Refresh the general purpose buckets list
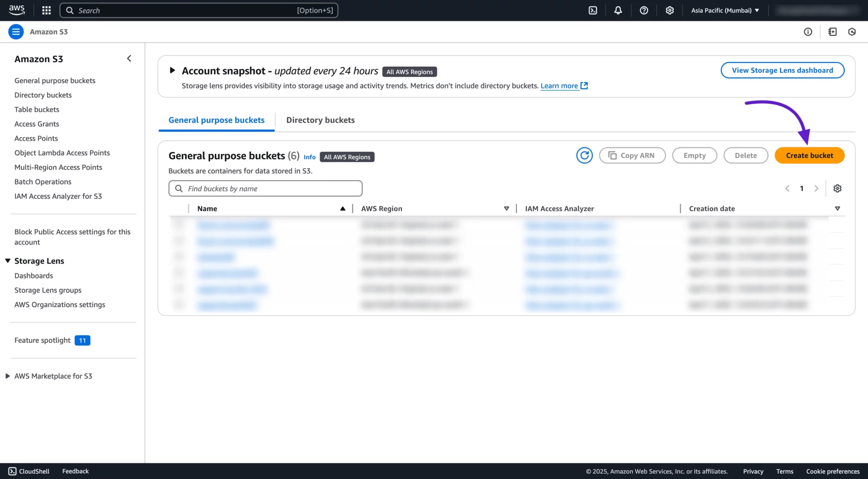 584,155
